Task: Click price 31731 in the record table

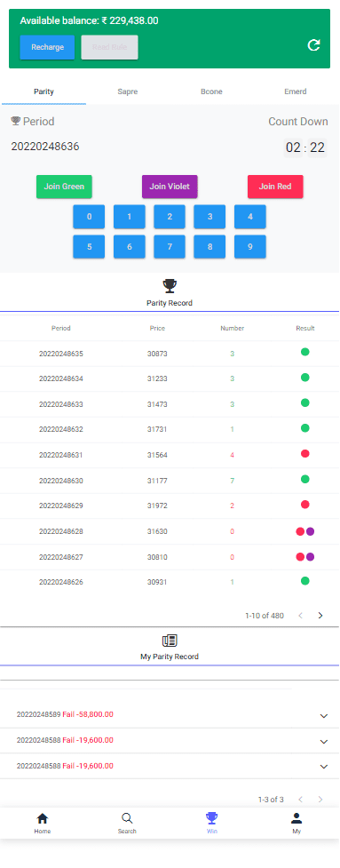Action: (x=157, y=429)
